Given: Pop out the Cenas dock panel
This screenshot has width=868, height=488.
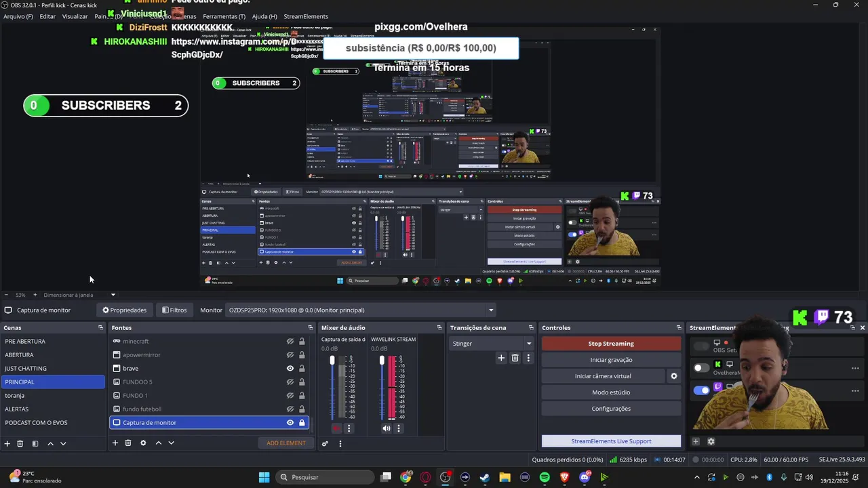Looking at the screenshot, I should [100, 328].
